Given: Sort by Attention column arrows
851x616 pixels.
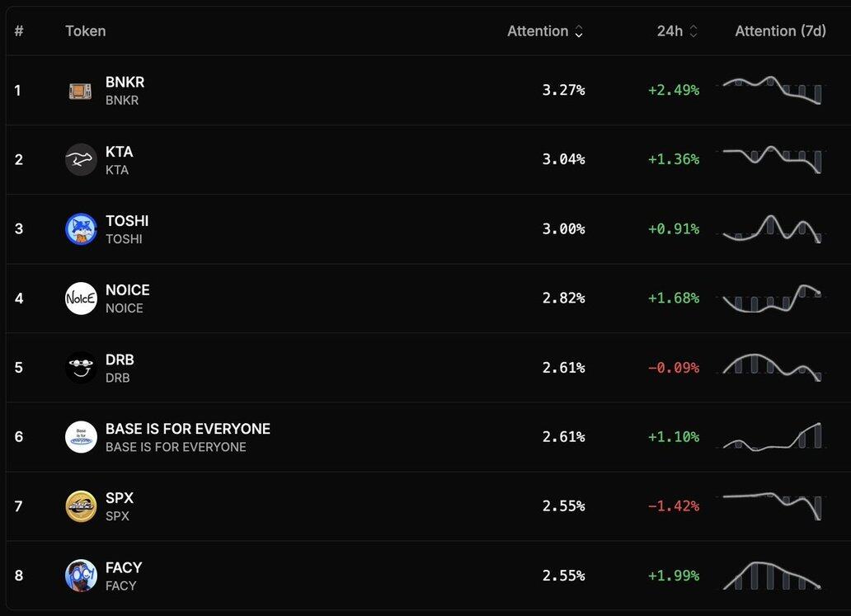Looking at the screenshot, I should (x=579, y=31).
